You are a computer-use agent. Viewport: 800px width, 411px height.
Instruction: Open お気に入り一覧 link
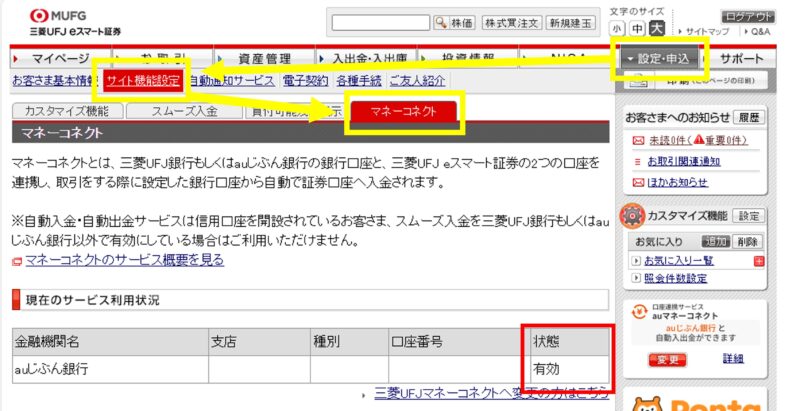tap(679, 261)
